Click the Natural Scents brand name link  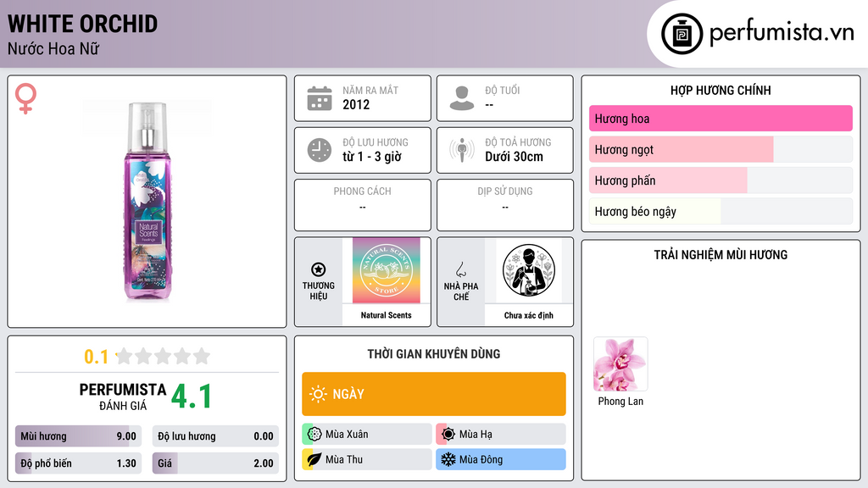click(x=387, y=315)
